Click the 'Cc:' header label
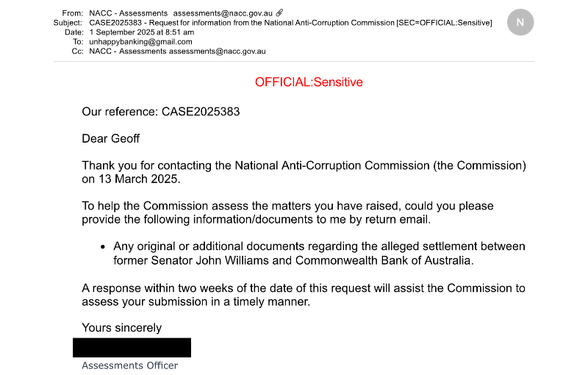The image size is (588, 375). point(77,51)
